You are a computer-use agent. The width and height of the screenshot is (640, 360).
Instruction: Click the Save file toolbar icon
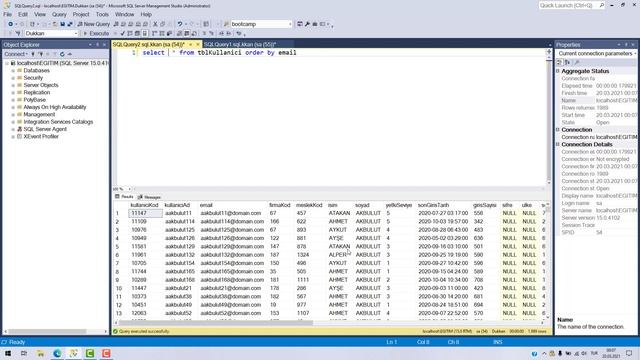coord(62,24)
